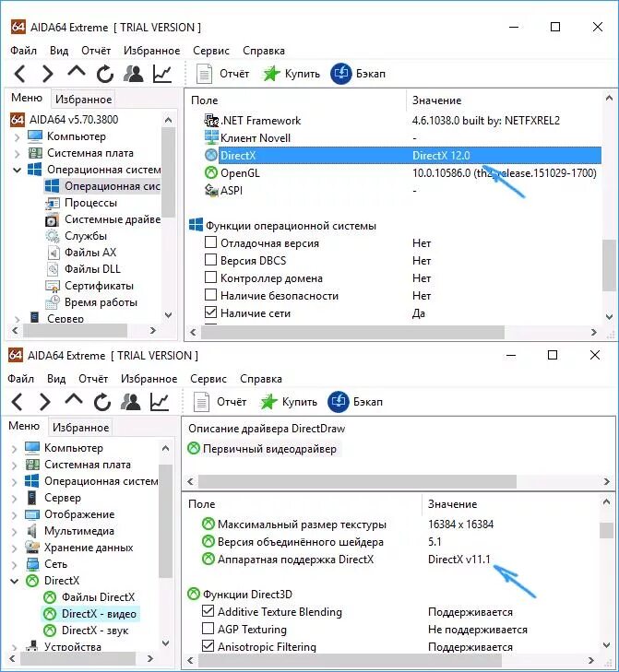This screenshot has height=672, width=619.
Task: Click the Бэкап icon in top window
Action: (x=341, y=74)
